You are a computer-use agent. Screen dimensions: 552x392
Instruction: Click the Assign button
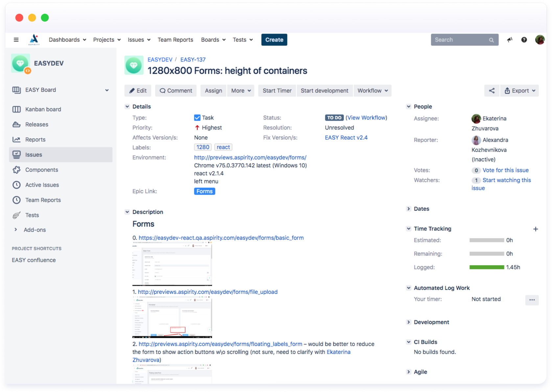(x=214, y=91)
